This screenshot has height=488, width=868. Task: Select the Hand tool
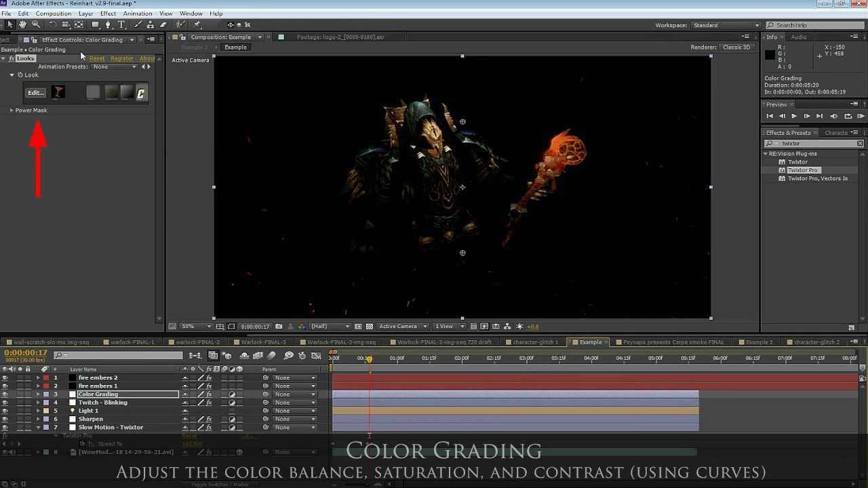click(22, 25)
